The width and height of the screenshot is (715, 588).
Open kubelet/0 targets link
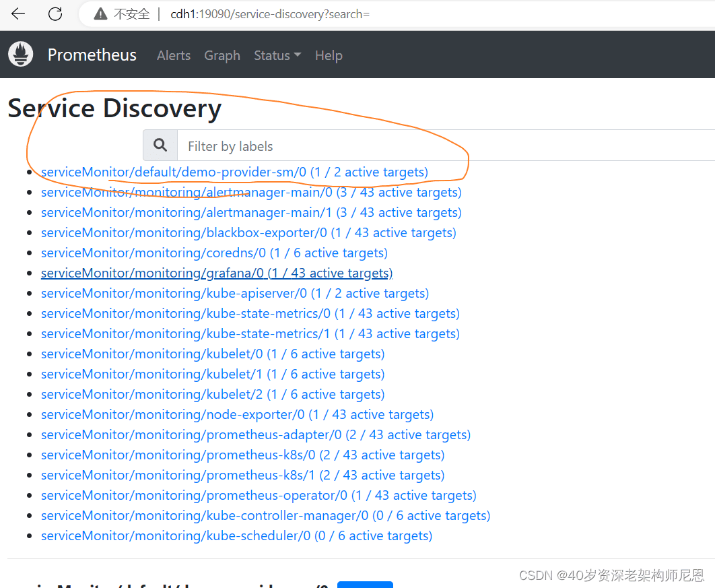pos(213,354)
